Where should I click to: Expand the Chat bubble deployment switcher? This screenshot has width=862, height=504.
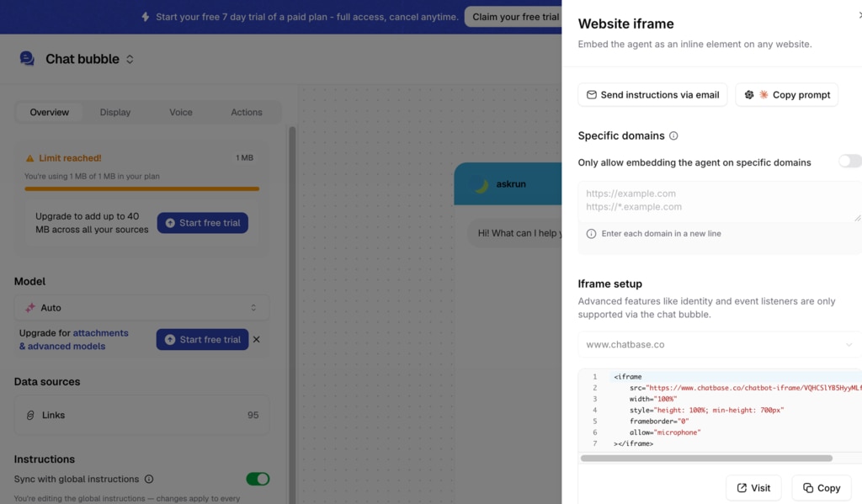pyautogui.click(x=130, y=59)
